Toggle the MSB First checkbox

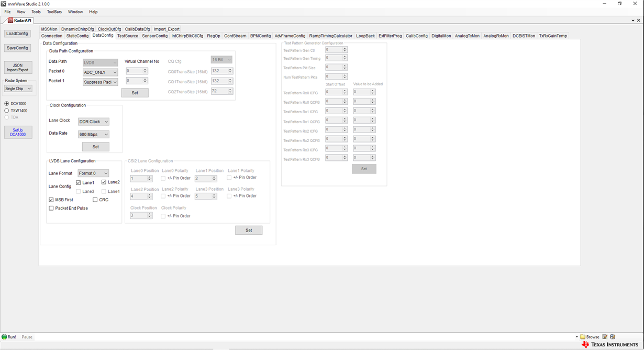click(x=51, y=200)
